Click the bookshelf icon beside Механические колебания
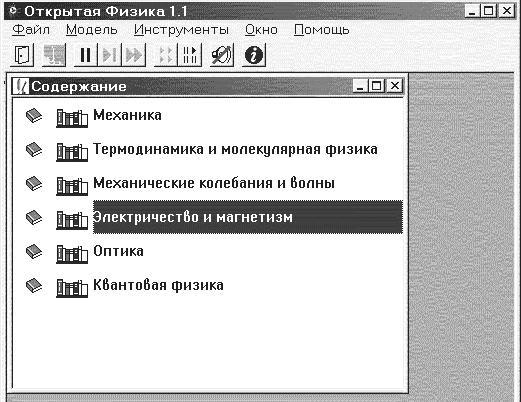This screenshot has height=402, width=521. (72, 186)
